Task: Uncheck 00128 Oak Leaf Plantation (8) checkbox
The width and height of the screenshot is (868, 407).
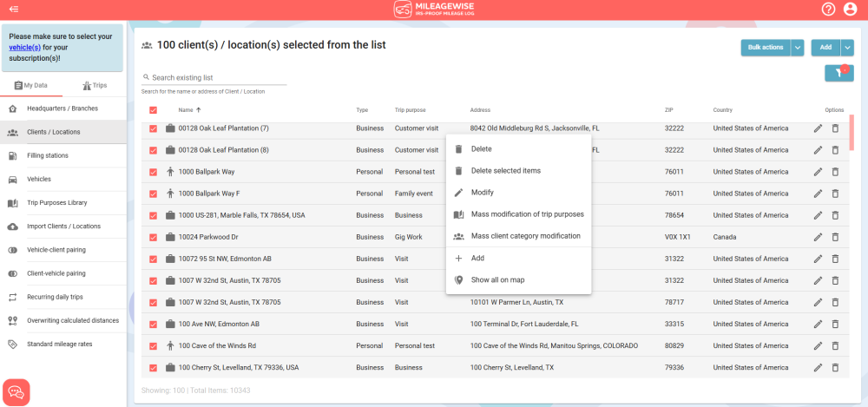Action: pyautogui.click(x=154, y=150)
